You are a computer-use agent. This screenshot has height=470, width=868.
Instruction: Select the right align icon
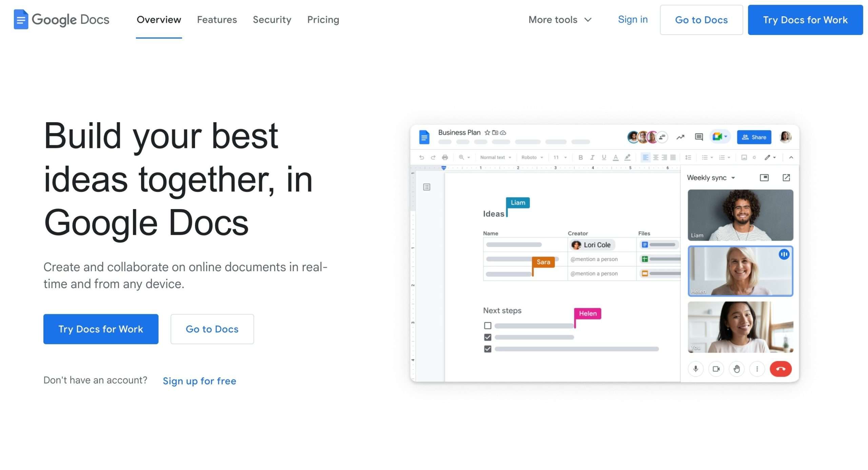(664, 157)
